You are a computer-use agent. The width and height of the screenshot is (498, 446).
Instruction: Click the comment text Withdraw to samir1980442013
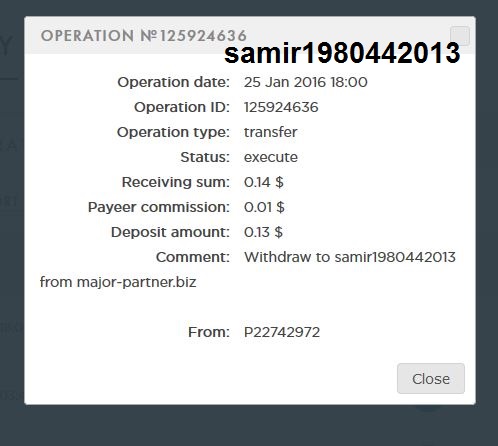click(350, 257)
